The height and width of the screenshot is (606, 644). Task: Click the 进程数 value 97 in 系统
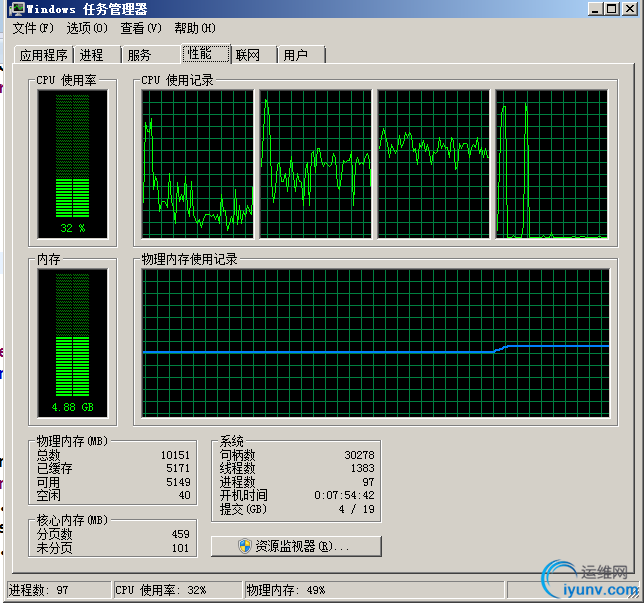368,482
